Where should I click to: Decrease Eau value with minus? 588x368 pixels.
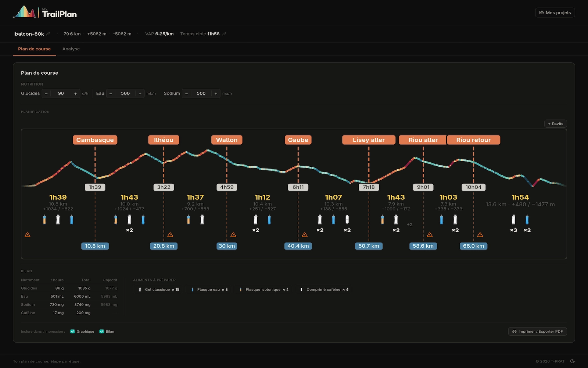coord(111,93)
